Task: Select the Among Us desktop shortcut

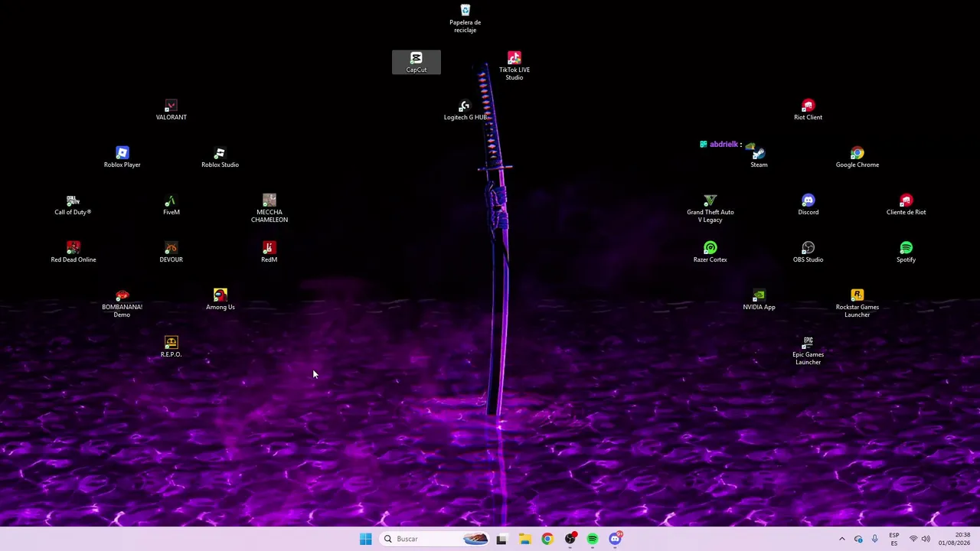Action: 220,299
